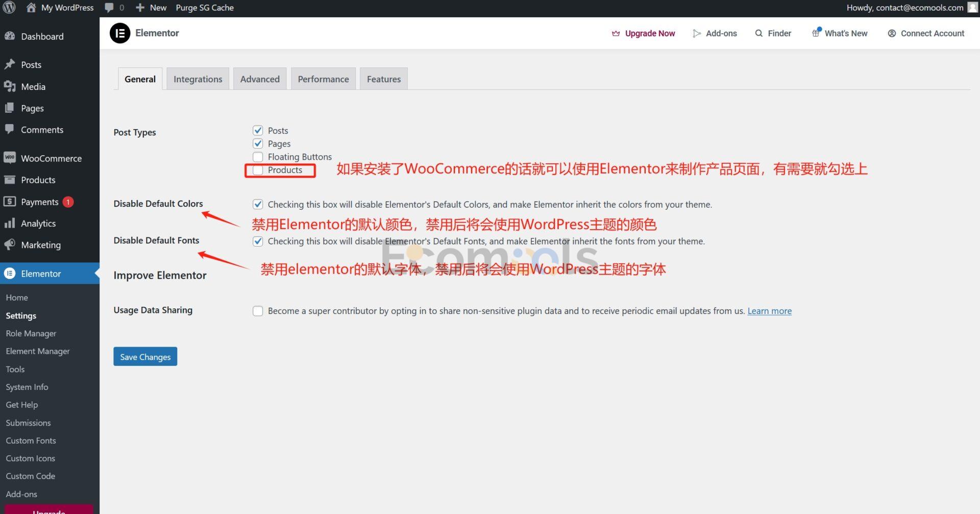Click the WordPress logo icon in admin bar

9,8
